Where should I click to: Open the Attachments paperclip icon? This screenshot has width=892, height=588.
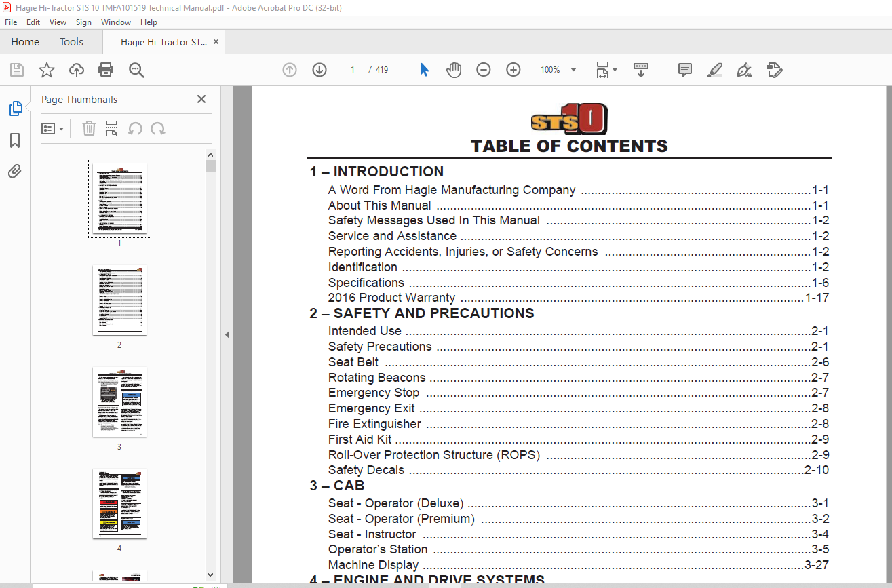click(x=15, y=171)
